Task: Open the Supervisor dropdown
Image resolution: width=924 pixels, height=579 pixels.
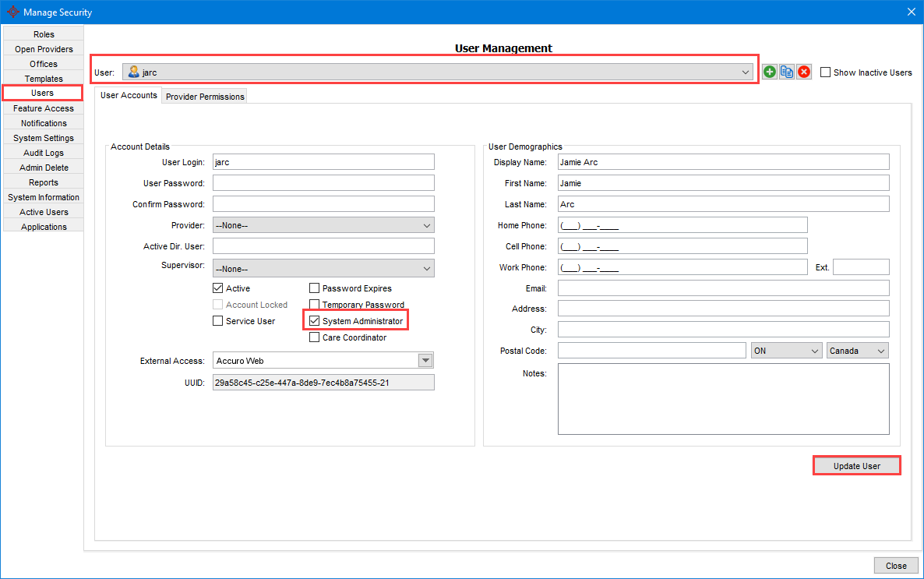Action: [x=426, y=268]
